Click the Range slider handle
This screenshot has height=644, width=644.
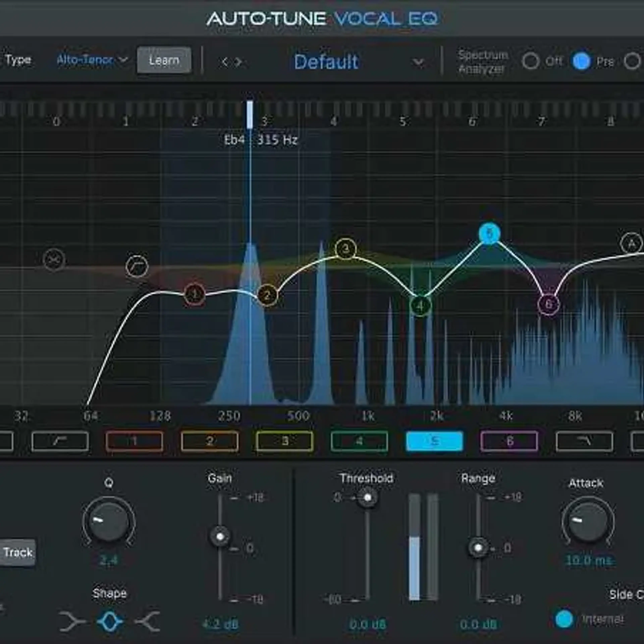click(x=478, y=548)
